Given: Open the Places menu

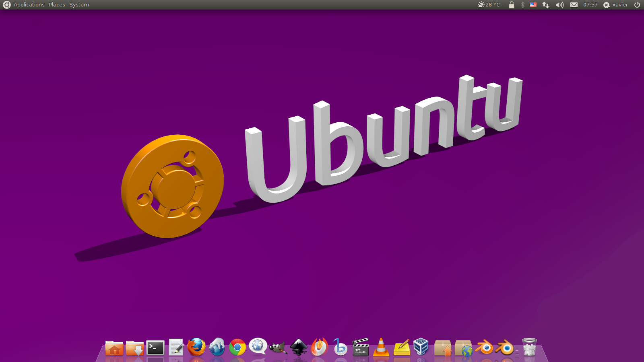Looking at the screenshot, I should coord(57,5).
